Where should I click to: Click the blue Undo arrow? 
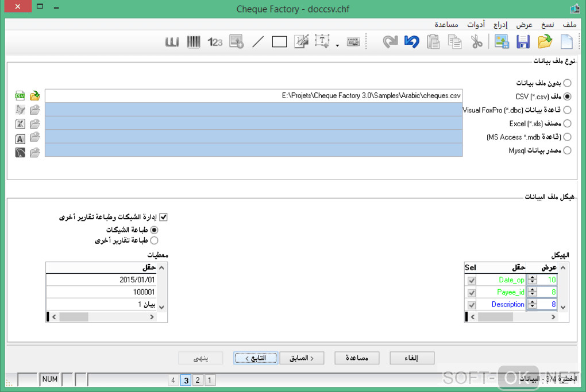[411, 41]
